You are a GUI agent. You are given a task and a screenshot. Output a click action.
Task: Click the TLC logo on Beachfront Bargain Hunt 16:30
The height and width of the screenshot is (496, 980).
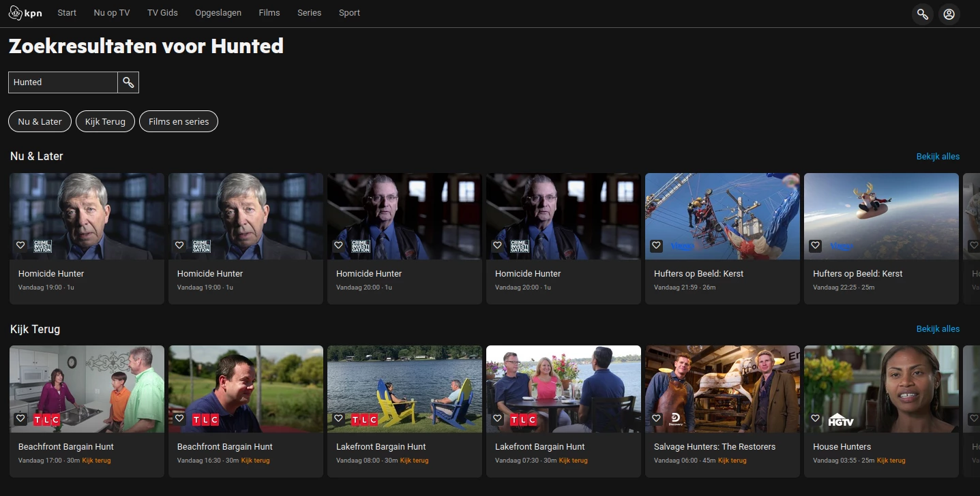tap(206, 420)
